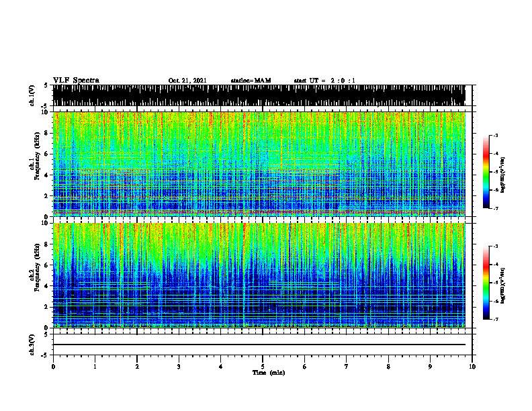Image resolution: width=532 pixels, height=411 pixels.
Task: Click the "5" voltage tick of ch.1(V)
Action: (46, 85)
